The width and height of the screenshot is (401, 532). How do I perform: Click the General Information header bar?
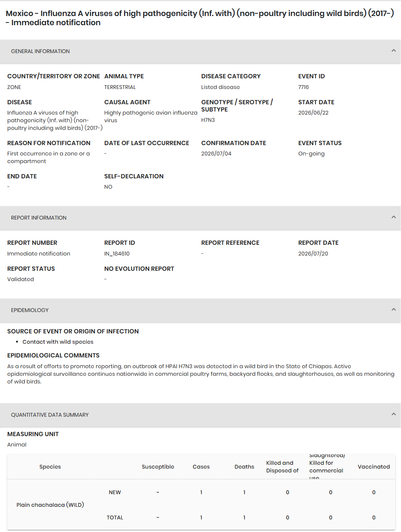click(x=200, y=51)
